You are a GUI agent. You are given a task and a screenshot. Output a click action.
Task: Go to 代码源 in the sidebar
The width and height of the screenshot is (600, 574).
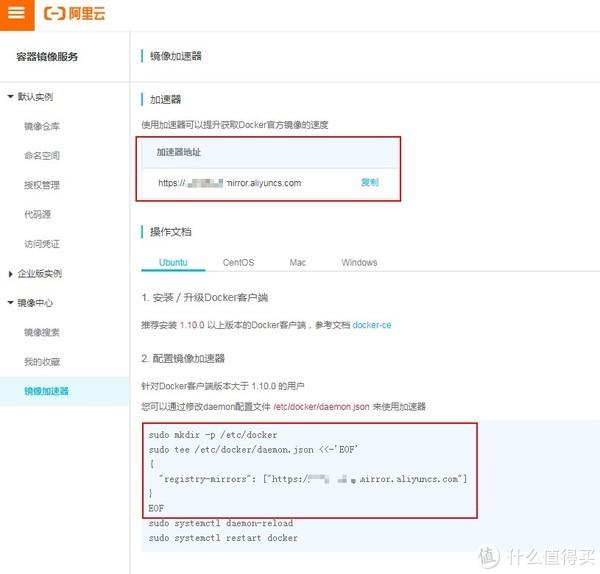[x=38, y=214]
